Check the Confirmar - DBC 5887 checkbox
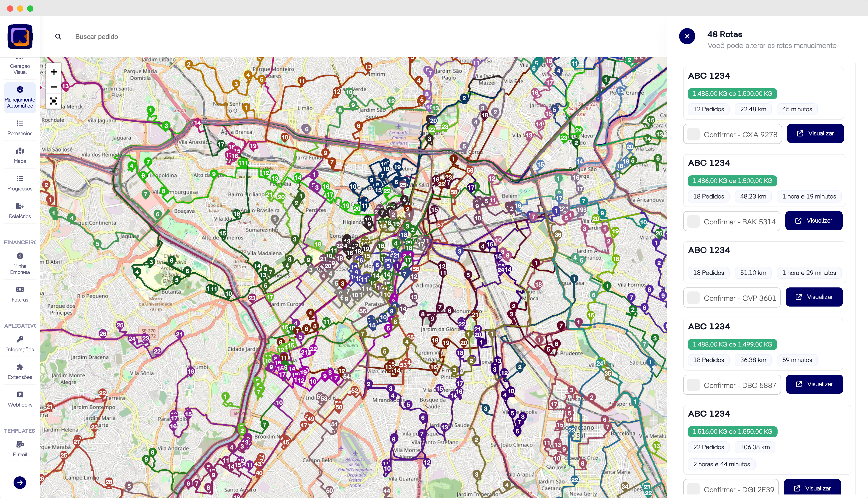 click(x=694, y=385)
